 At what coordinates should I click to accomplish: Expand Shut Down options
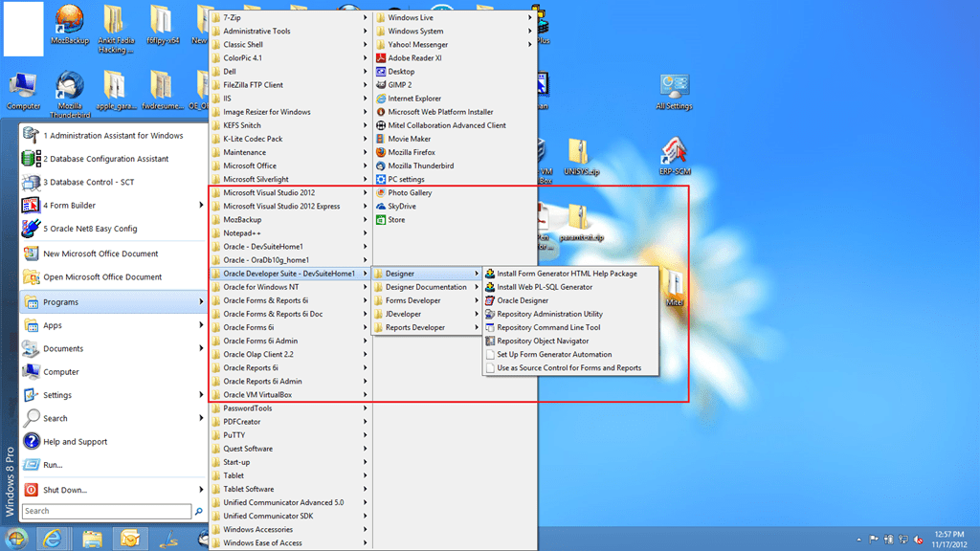coord(113,491)
